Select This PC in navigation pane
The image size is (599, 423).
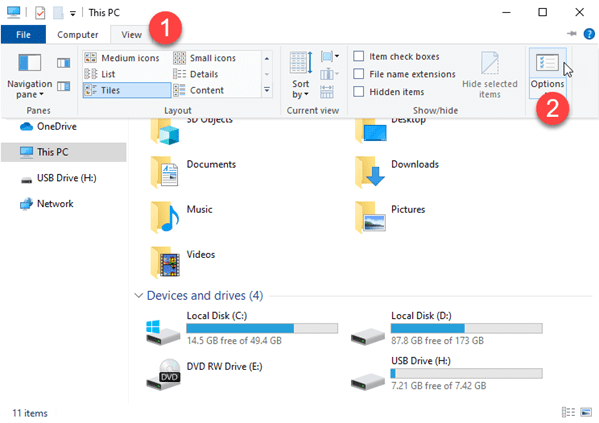pyautogui.click(x=63, y=152)
